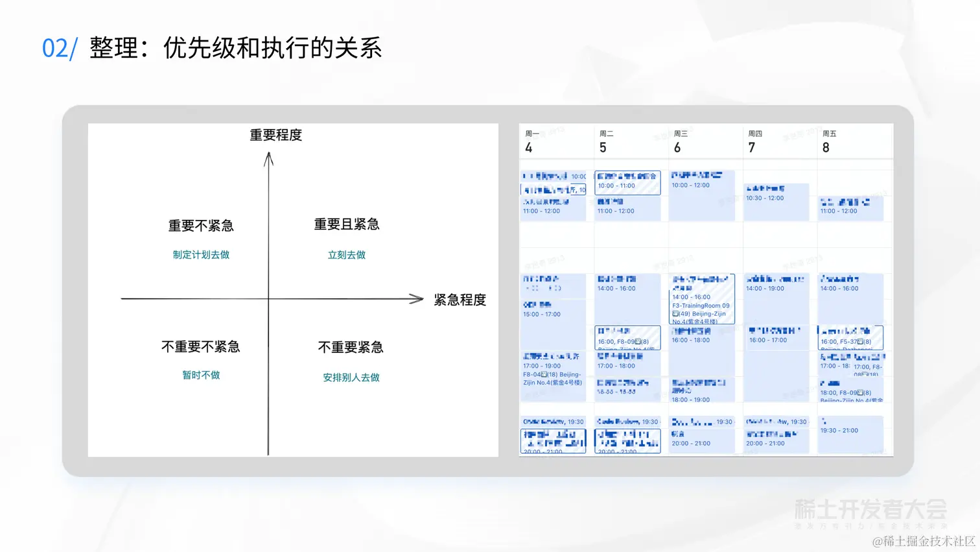Image resolution: width=980 pixels, height=552 pixels.
Task: Open Wednesday's 16:00 - 18:00 event
Action: tap(702, 350)
